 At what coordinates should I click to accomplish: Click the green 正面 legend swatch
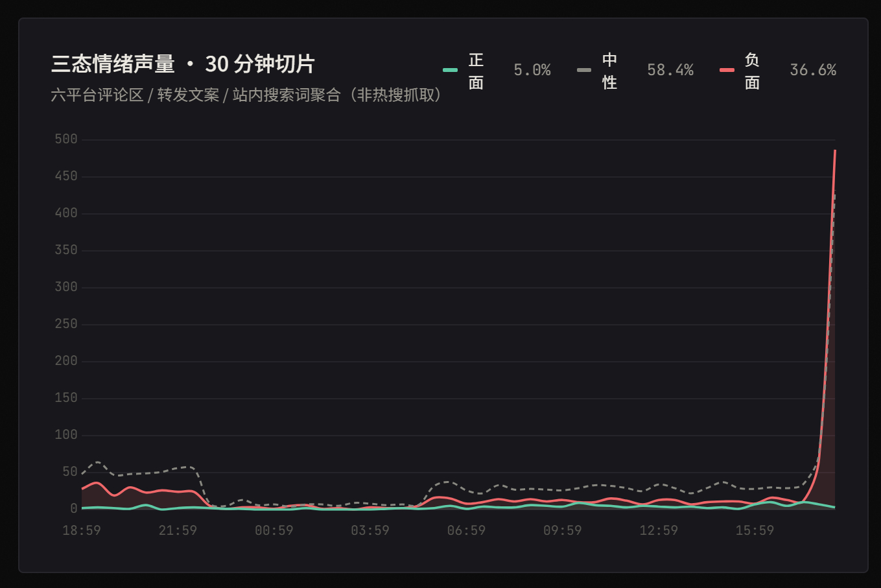(x=450, y=70)
